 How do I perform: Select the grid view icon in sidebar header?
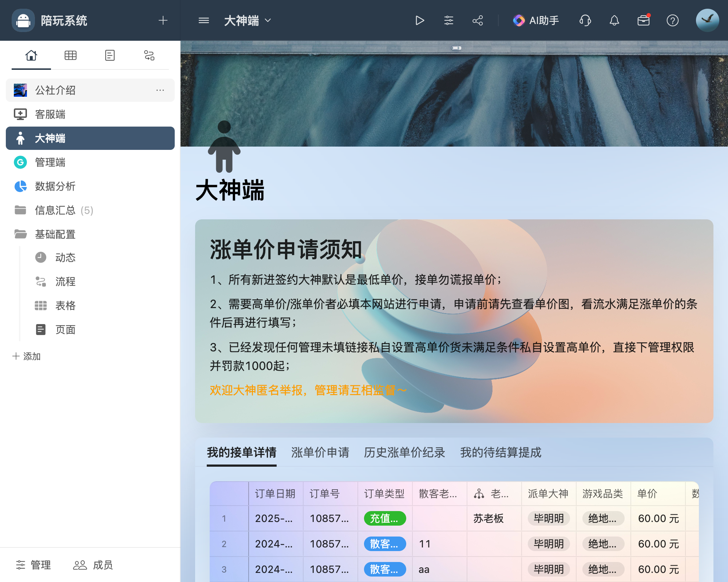71,55
